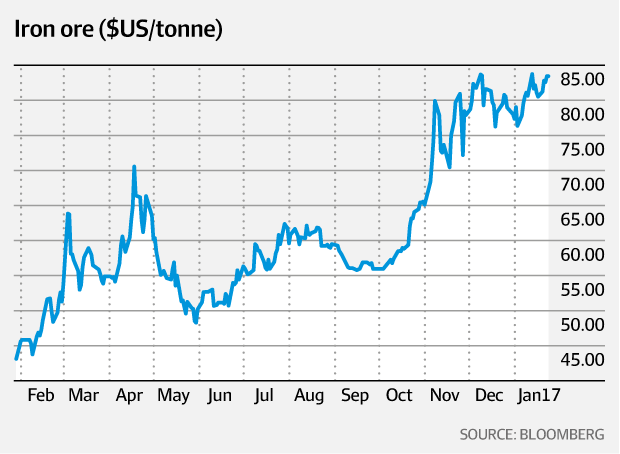Click the final data point of the line
620x454 pixels.
click(548, 76)
